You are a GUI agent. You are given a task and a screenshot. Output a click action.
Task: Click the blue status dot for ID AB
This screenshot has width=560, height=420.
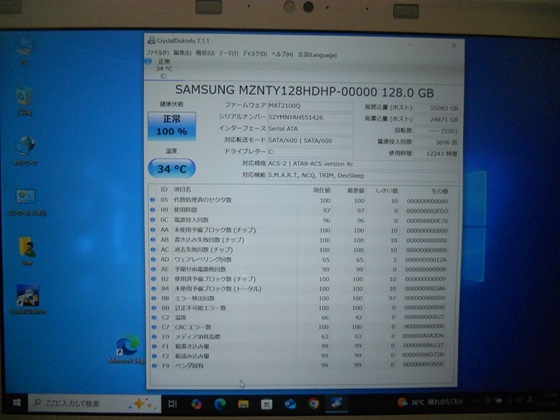[x=153, y=240]
